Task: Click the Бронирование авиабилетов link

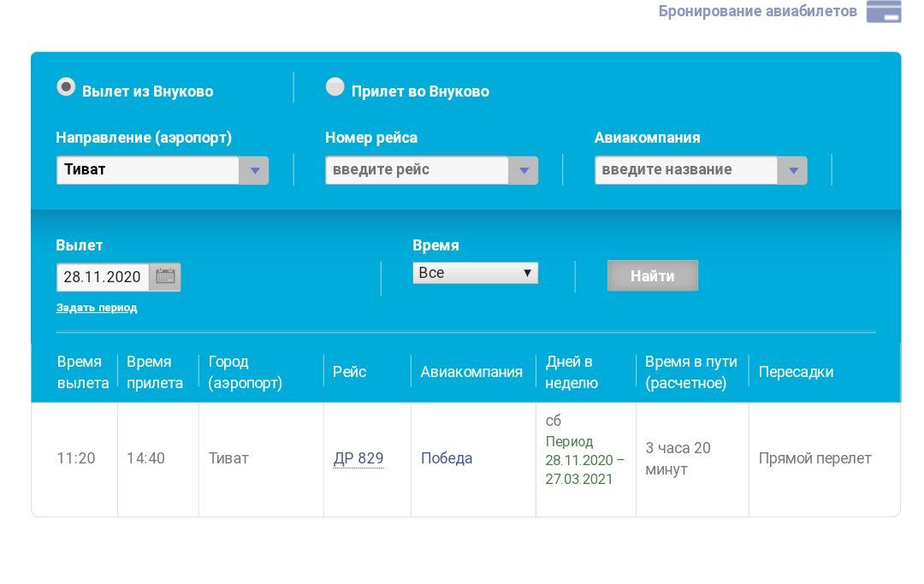Action: click(757, 11)
